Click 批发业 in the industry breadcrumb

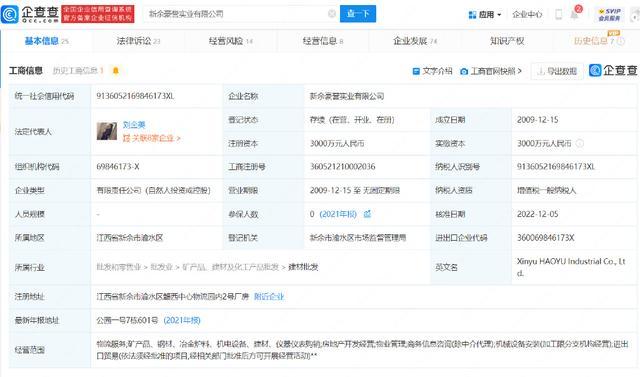pos(162,267)
